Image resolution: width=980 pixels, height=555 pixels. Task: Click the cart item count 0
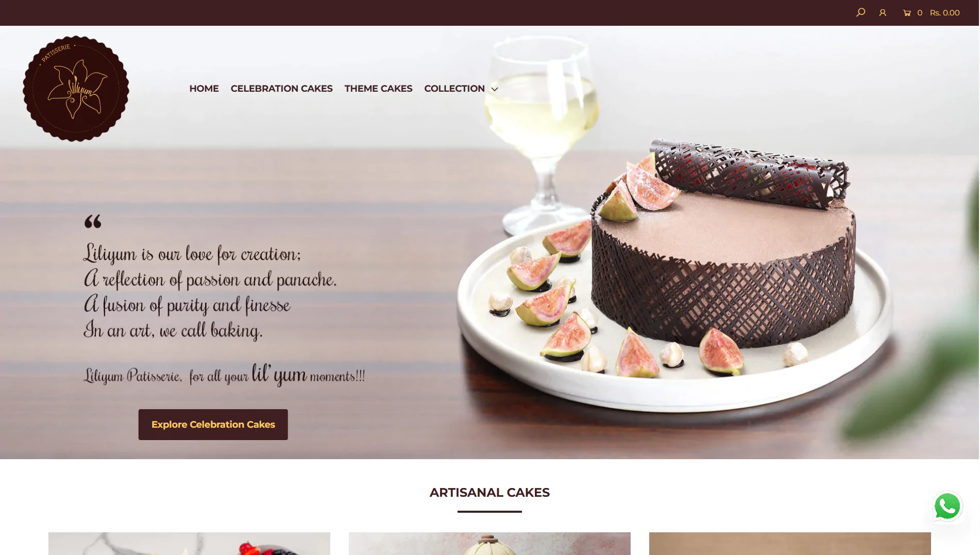(x=920, y=13)
